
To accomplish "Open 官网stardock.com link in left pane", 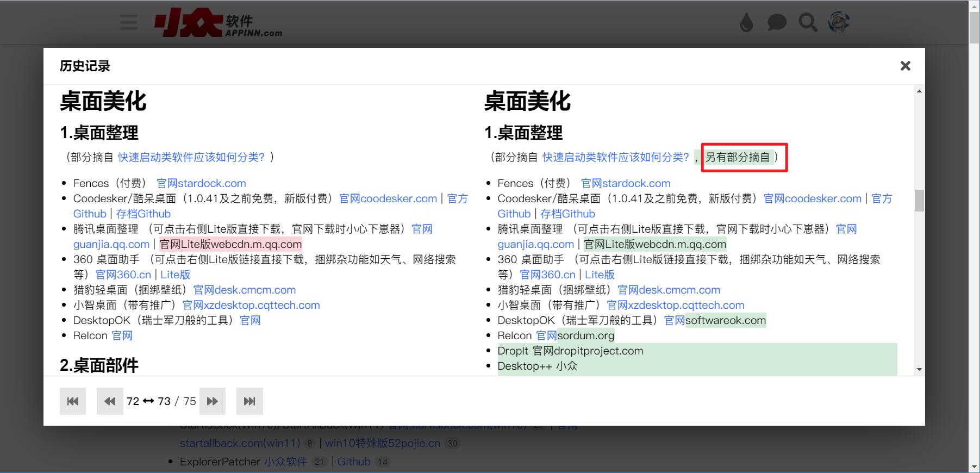I will 201,183.
